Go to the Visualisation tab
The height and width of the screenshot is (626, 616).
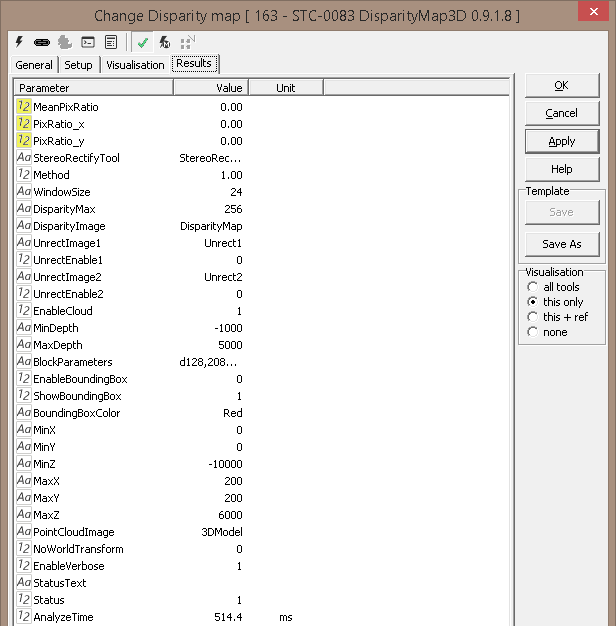click(135, 65)
